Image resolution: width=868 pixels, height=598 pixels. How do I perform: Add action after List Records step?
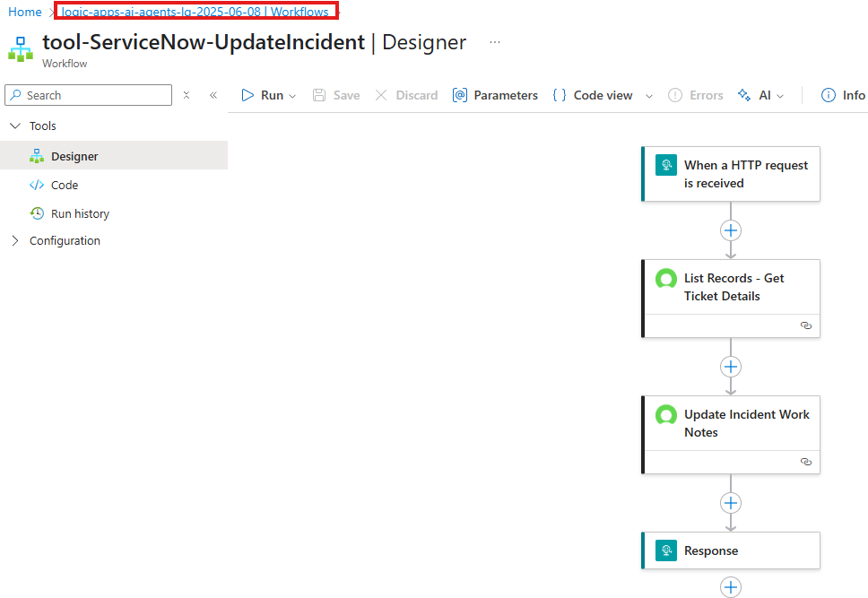pyautogui.click(x=731, y=367)
